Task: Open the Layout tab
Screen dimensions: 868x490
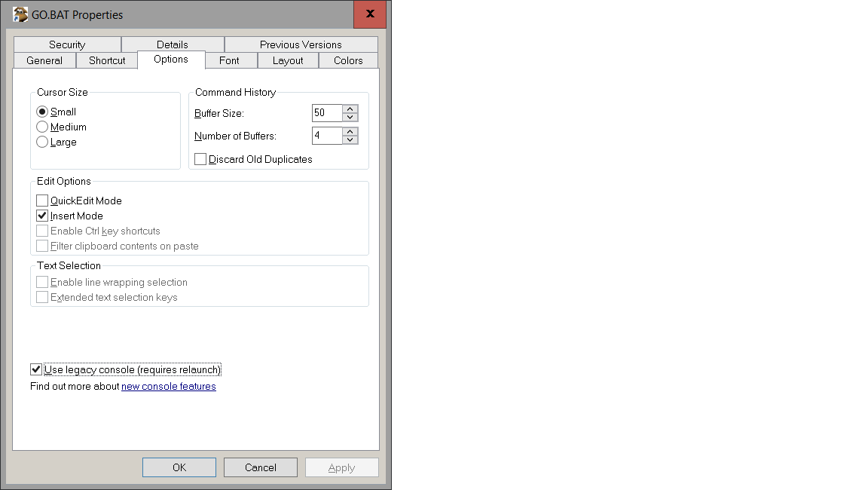Action: tap(288, 60)
